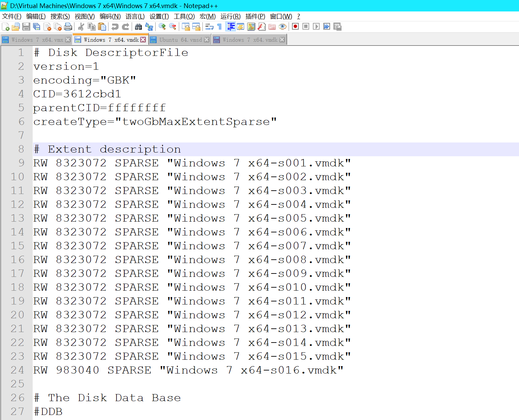Open the 编码(N) menu
The width and height of the screenshot is (519, 420).
coord(110,17)
